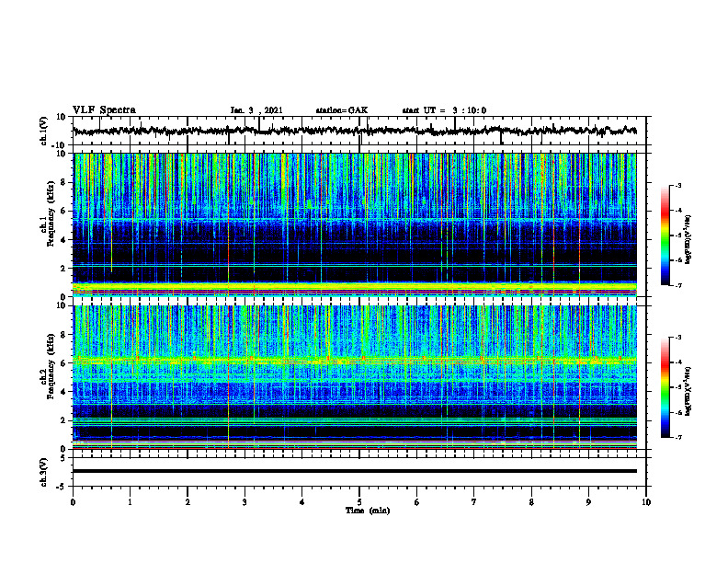
Task: Click the ch.2 spectrogram color scale bar
Action: click(665, 387)
